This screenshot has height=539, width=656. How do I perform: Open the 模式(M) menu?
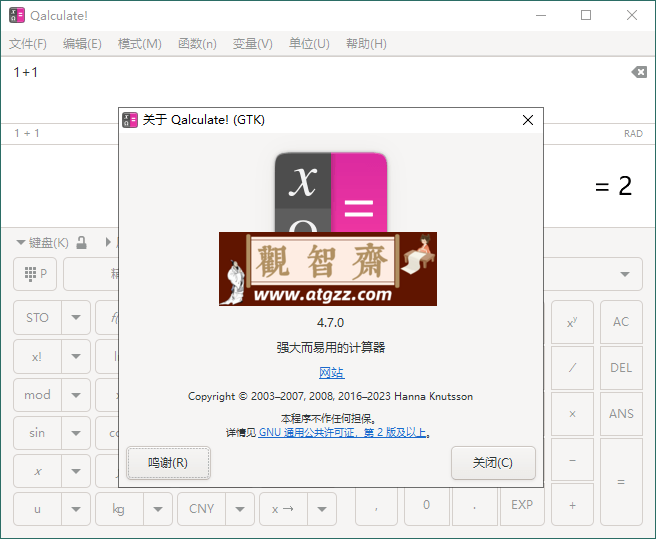pos(139,44)
